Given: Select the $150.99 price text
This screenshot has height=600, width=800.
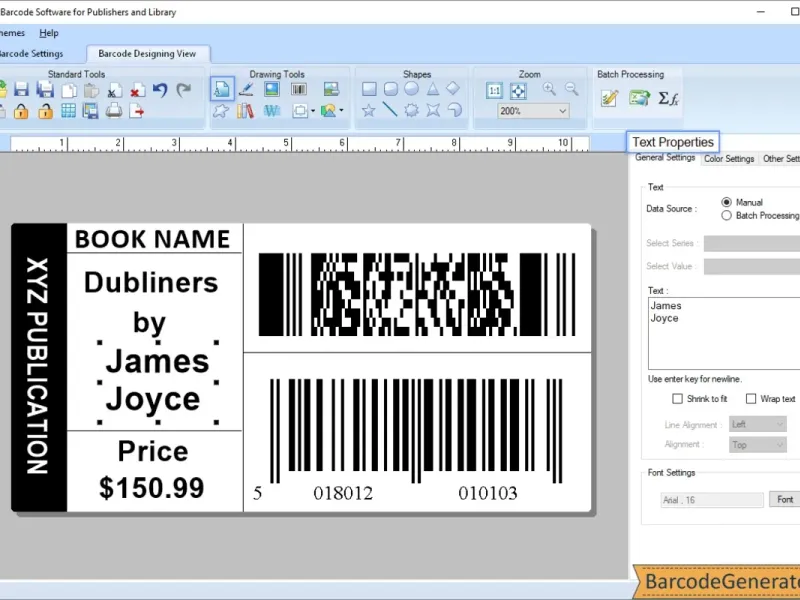Looking at the screenshot, I should click(x=152, y=488).
